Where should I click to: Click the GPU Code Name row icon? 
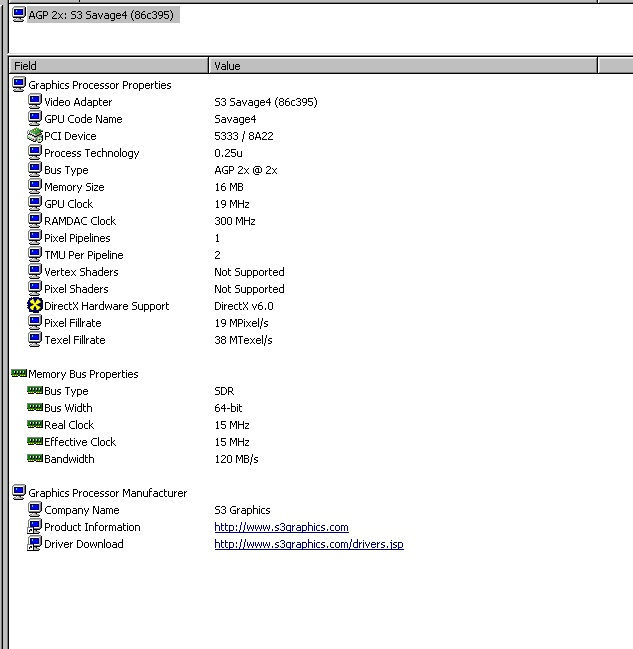[35, 119]
